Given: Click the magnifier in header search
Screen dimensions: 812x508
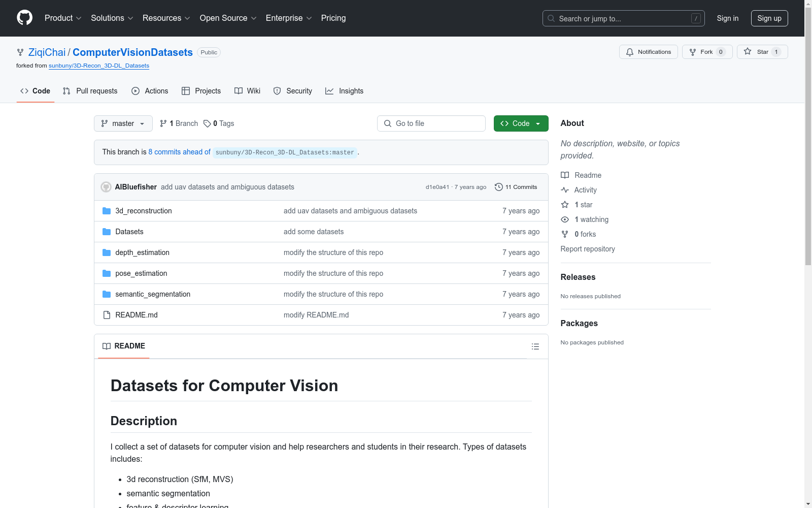Looking at the screenshot, I should click(551, 18).
